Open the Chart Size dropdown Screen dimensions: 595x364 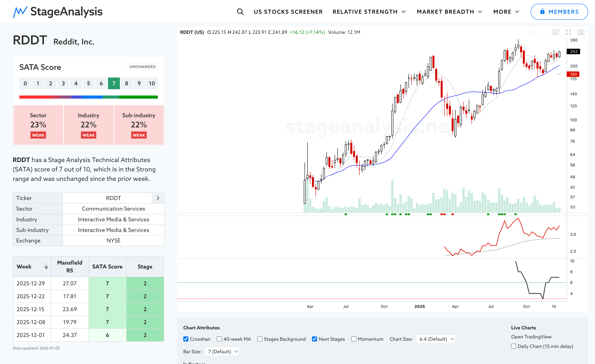[x=436, y=339]
